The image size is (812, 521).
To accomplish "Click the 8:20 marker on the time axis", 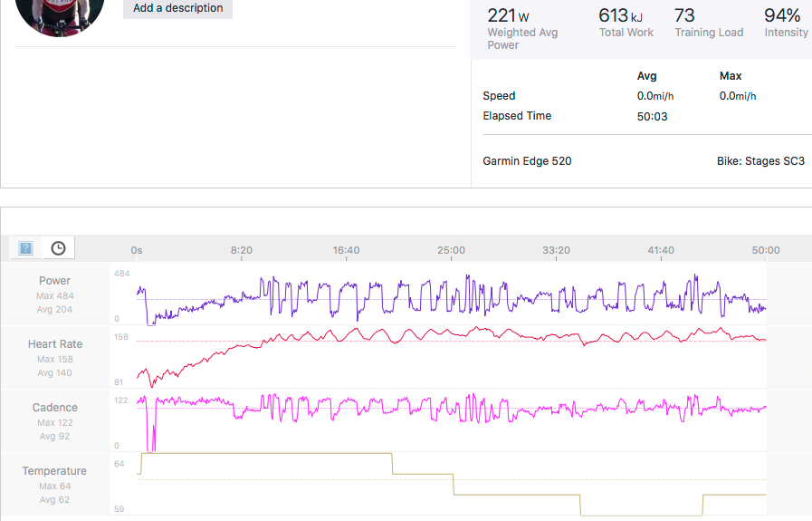I will pos(242,250).
